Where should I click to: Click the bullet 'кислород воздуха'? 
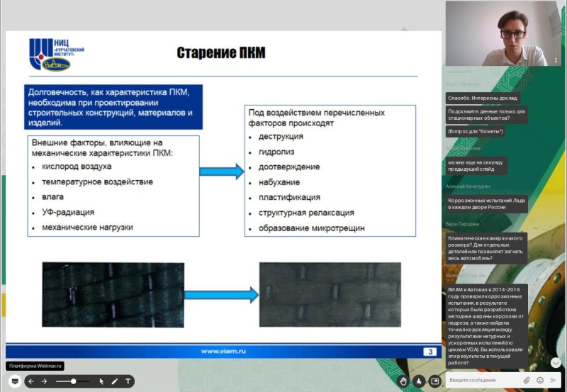[77, 167]
